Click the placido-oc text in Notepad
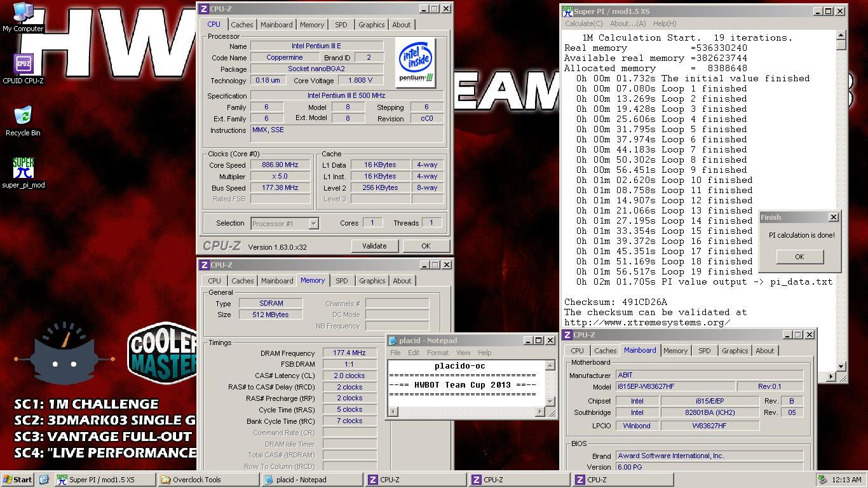Screen dimensions: 868x488 460,366
